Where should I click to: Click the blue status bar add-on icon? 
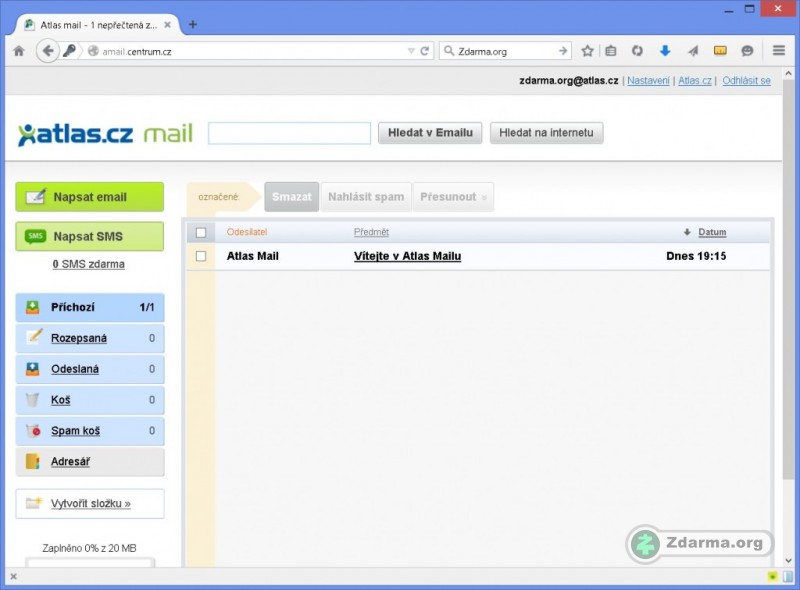[786, 577]
